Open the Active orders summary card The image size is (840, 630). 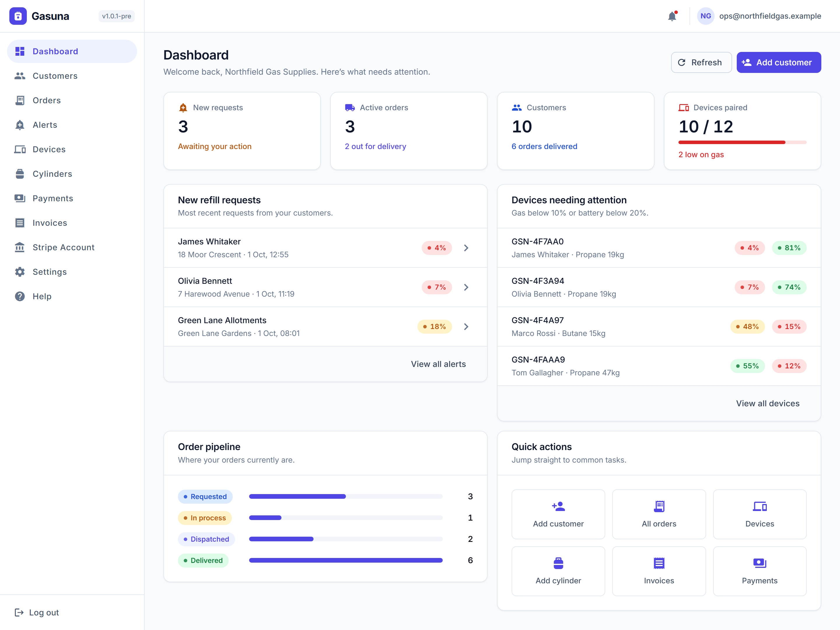409,131
